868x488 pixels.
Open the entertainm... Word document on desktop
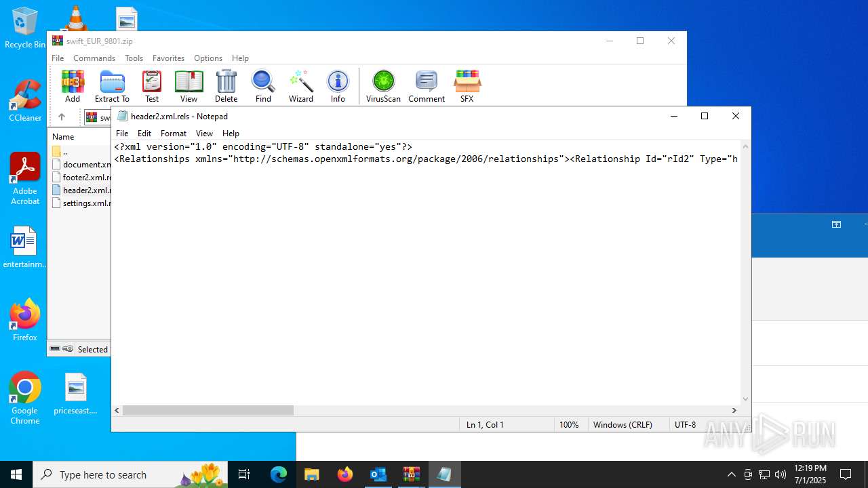[25, 247]
